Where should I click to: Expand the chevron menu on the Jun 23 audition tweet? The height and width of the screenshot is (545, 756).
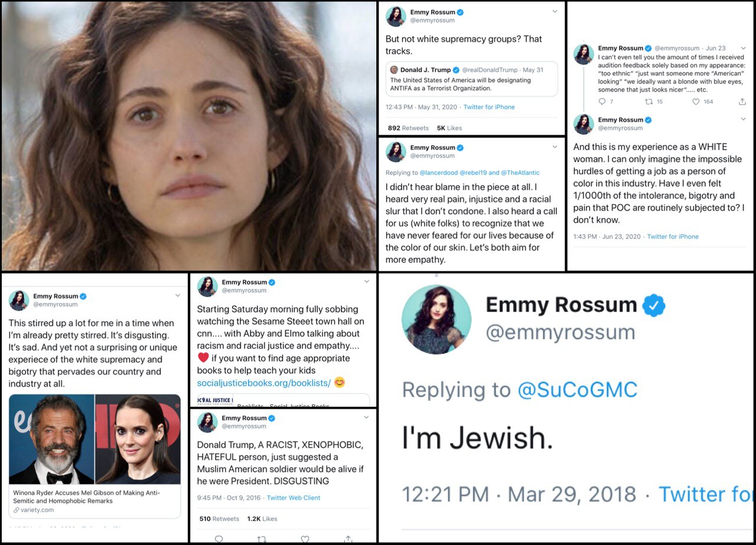point(742,48)
